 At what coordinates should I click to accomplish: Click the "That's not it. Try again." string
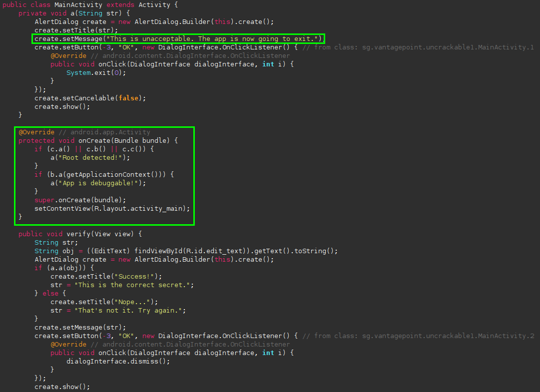click(128, 311)
